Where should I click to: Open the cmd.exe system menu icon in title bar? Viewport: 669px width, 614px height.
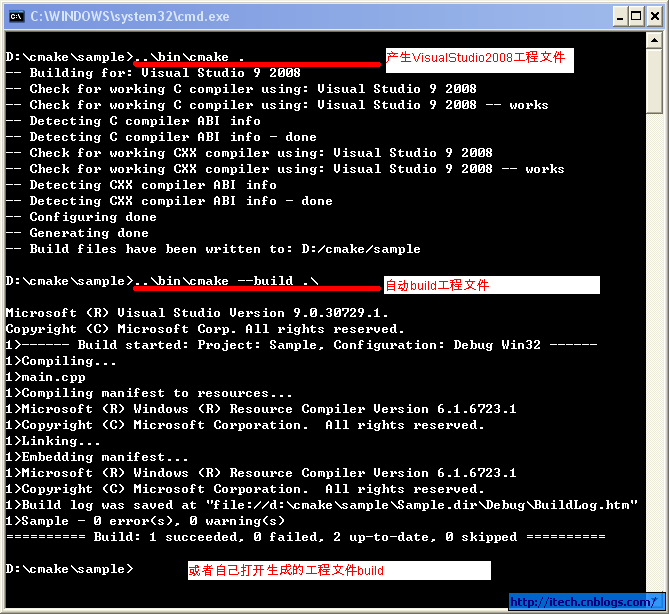point(17,17)
